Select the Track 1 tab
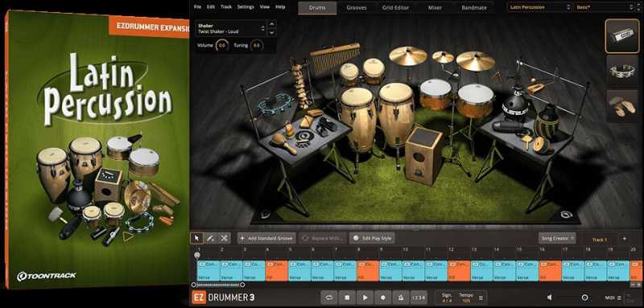 [x=599, y=240]
